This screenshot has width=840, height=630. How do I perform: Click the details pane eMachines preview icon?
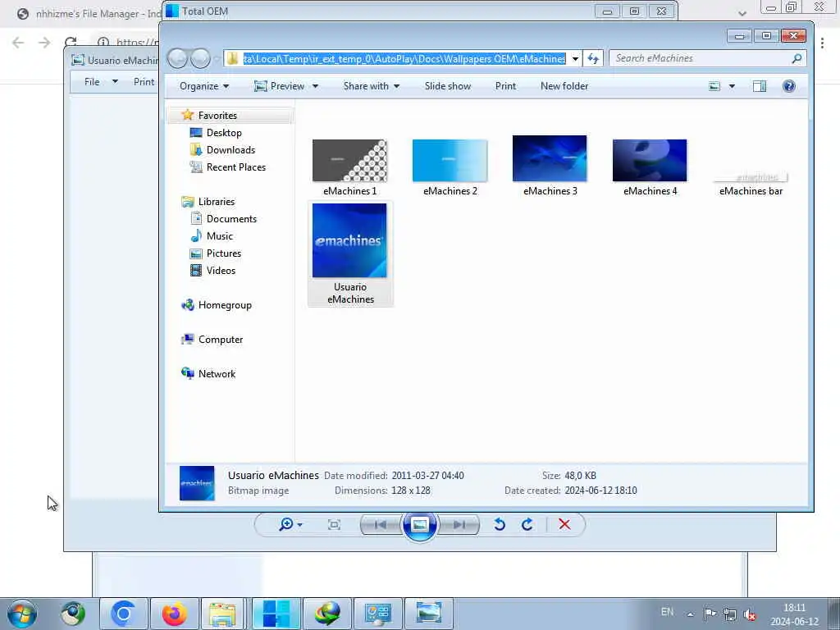coord(197,482)
